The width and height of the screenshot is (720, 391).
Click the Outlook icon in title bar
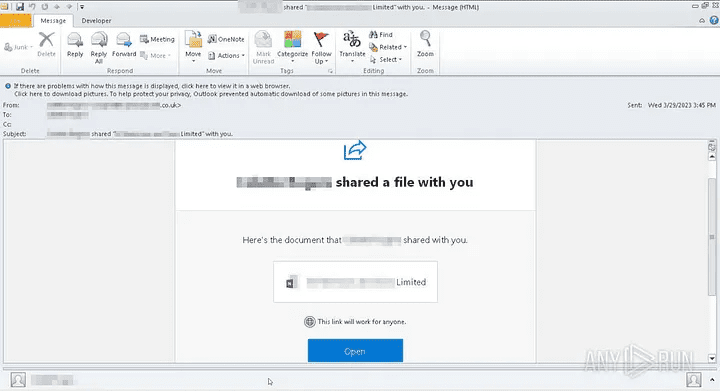pyautogui.click(x=4, y=6)
